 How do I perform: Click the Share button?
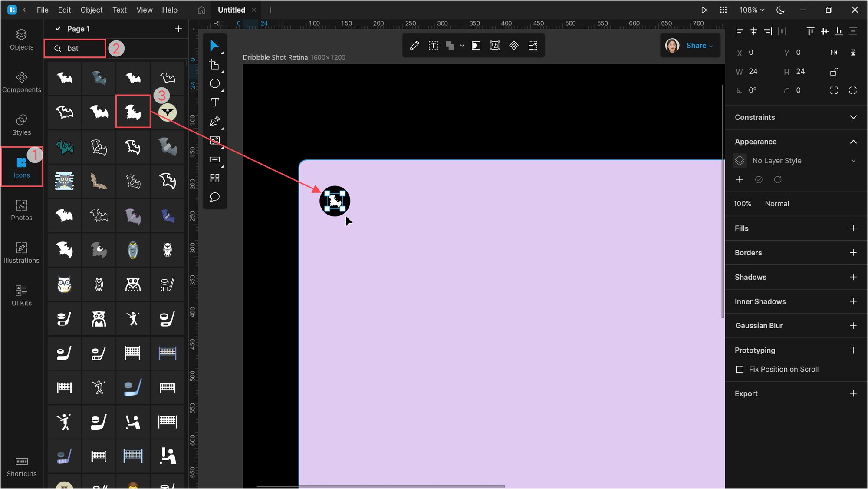(x=694, y=45)
